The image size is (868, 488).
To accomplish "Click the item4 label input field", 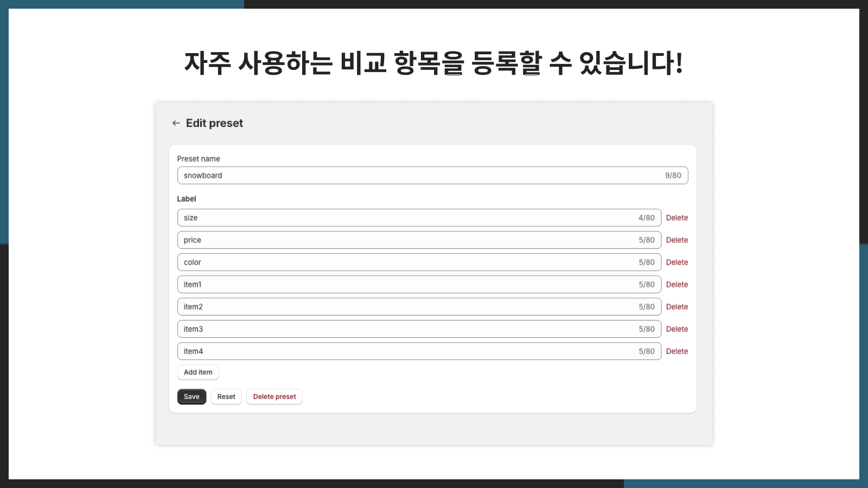I will click(419, 351).
